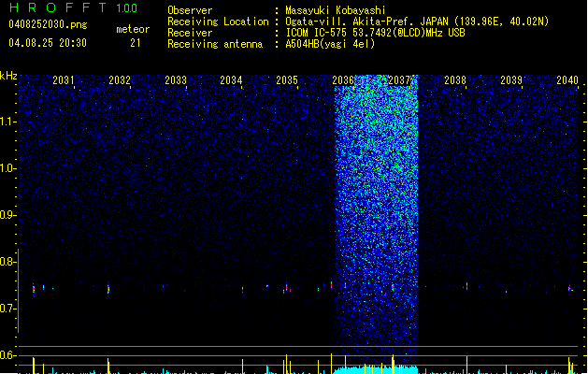Click the 2039 time marker
The image size is (588, 374).
click(511, 80)
